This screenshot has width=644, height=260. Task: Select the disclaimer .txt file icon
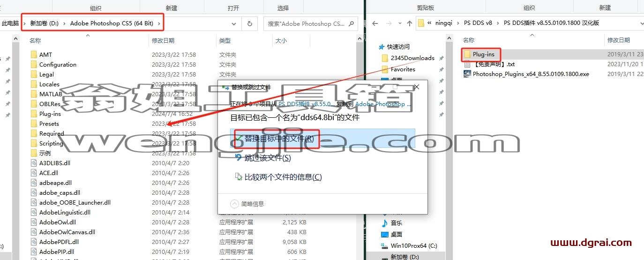(x=467, y=64)
